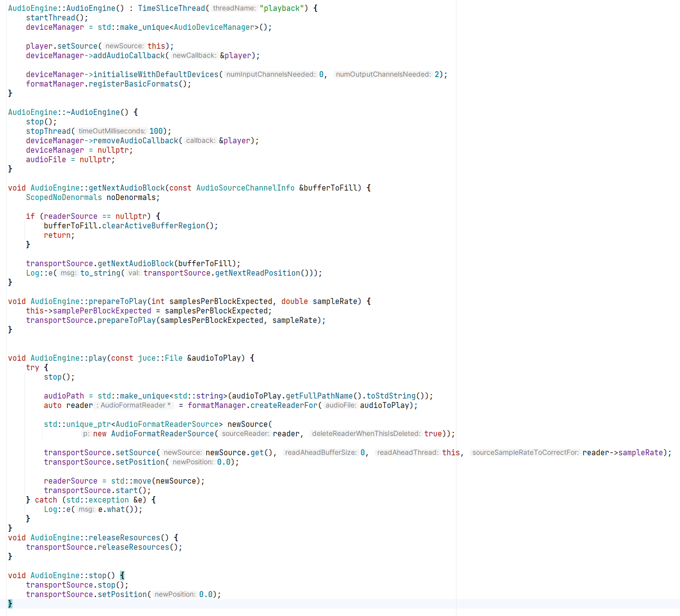Click AudioEngine::stop function name
The image size is (680, 616).
tap(68, 576)
